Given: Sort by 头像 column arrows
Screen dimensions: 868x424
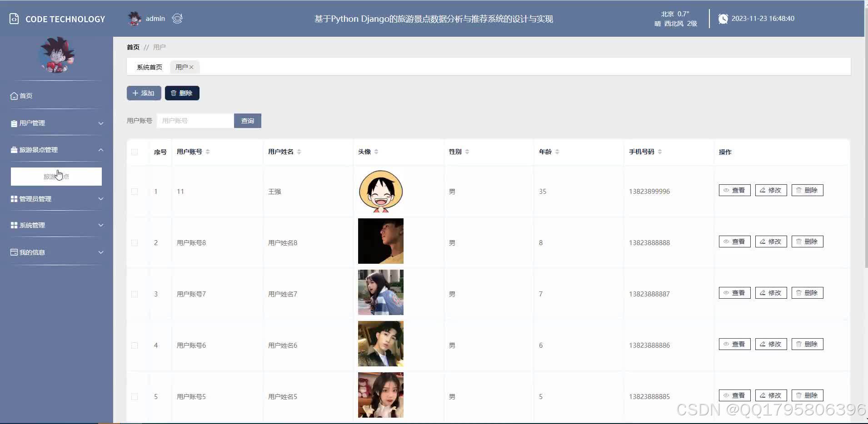Looking at the screenshot, I should click(376, 152).
